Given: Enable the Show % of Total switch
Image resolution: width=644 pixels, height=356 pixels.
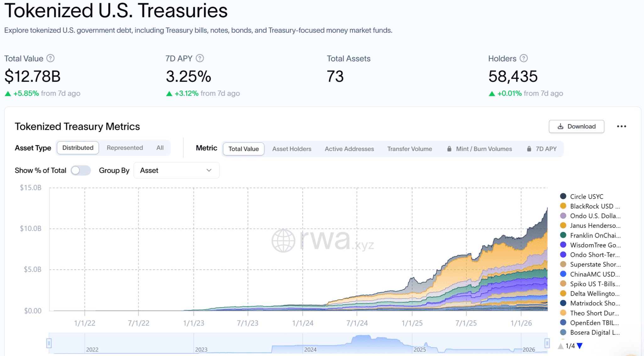Looking at the screenshot, I should click(80, 170).
